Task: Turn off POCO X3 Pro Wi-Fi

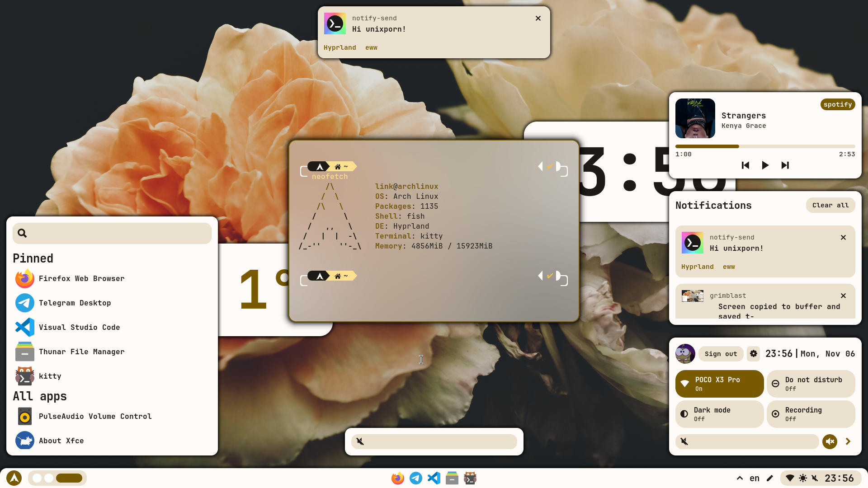Action: click(x=719, y=384)
